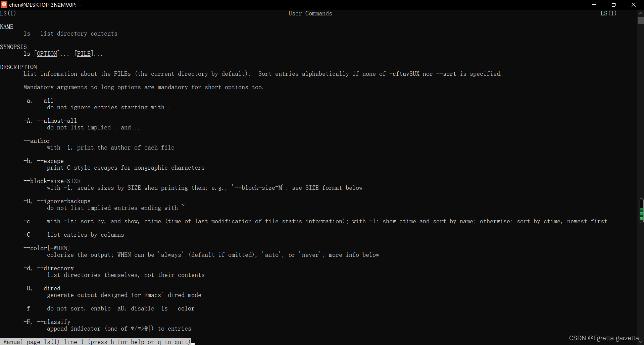
Task: Click the Manual page ls(1) status line
Action: coord(96,342)
